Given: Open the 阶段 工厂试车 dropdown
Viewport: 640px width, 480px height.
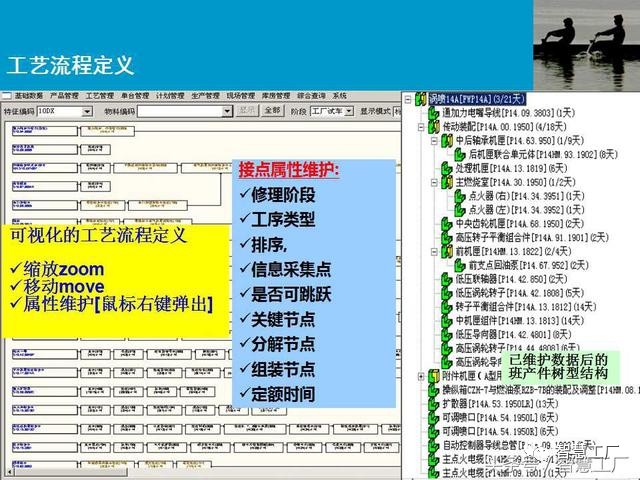Looking at the screenshot, I should point(350,112).
